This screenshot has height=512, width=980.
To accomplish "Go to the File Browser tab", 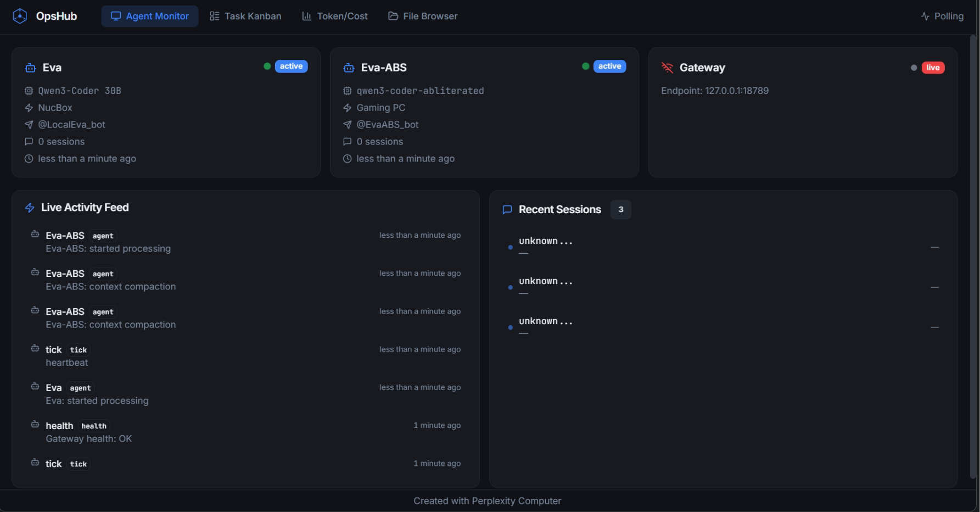I will click(423, 16).
